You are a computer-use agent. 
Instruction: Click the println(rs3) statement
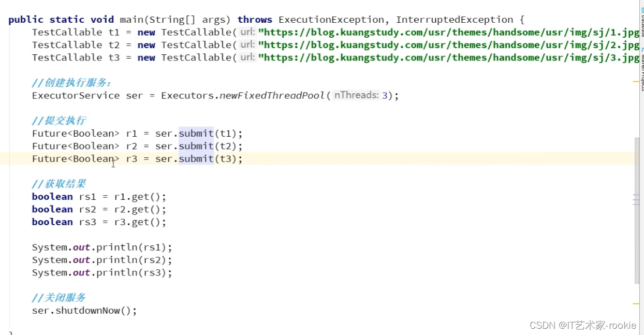click(102, 272)
